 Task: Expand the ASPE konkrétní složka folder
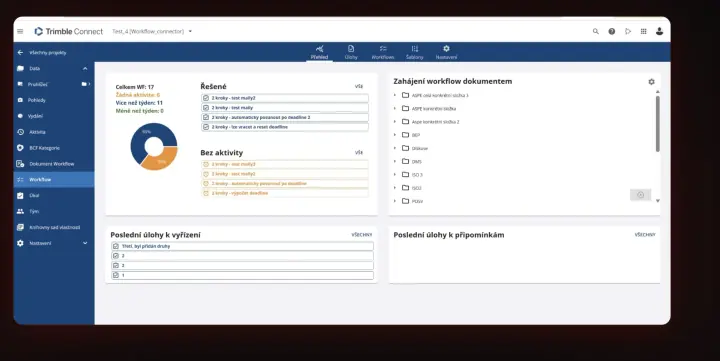click(x=395, y=108)
